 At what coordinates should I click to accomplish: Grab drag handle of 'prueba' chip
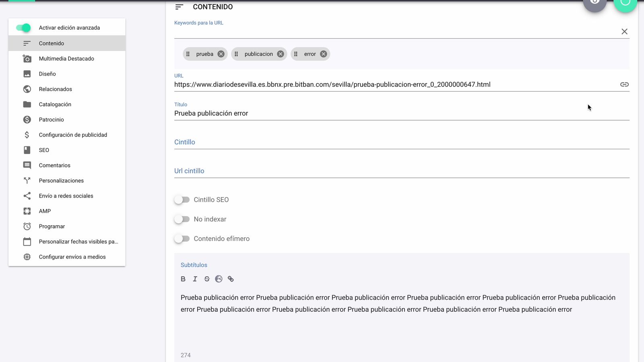pyautogui.click(x=188, y=54)
